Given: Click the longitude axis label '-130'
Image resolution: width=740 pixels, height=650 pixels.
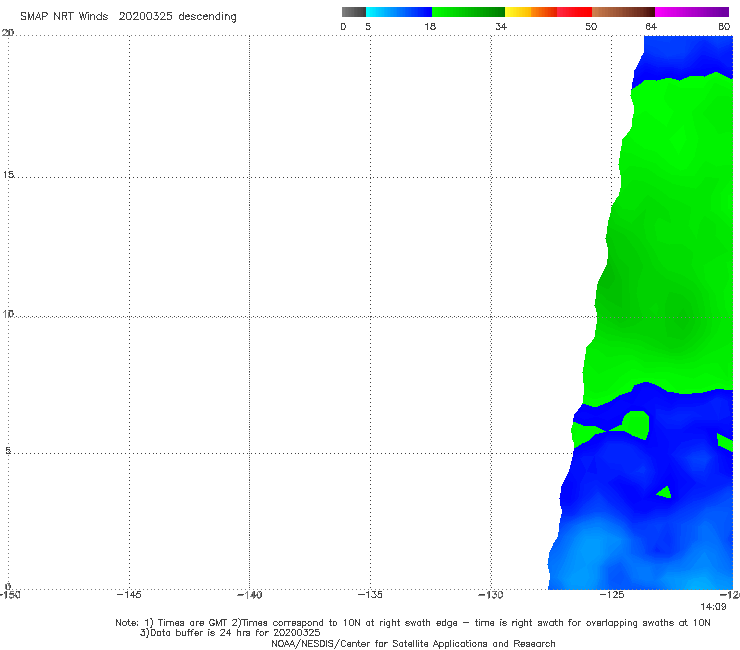Looking at the screenshot, I should click(491, 595).
